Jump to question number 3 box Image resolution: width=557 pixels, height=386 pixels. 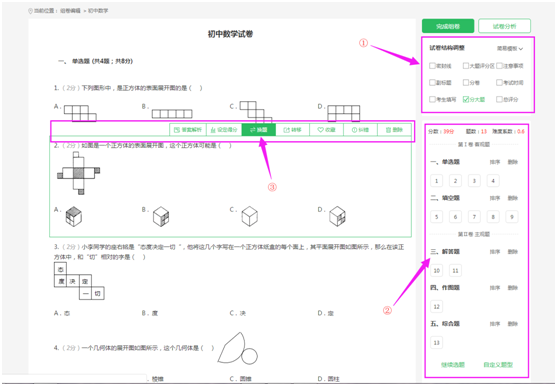tap(474, 181)
